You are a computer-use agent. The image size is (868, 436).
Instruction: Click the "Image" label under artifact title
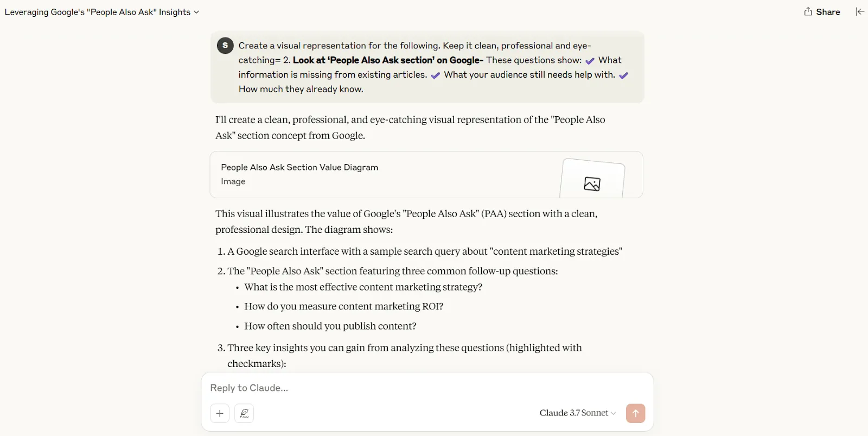pyautogui.click(x=233, y=181)
